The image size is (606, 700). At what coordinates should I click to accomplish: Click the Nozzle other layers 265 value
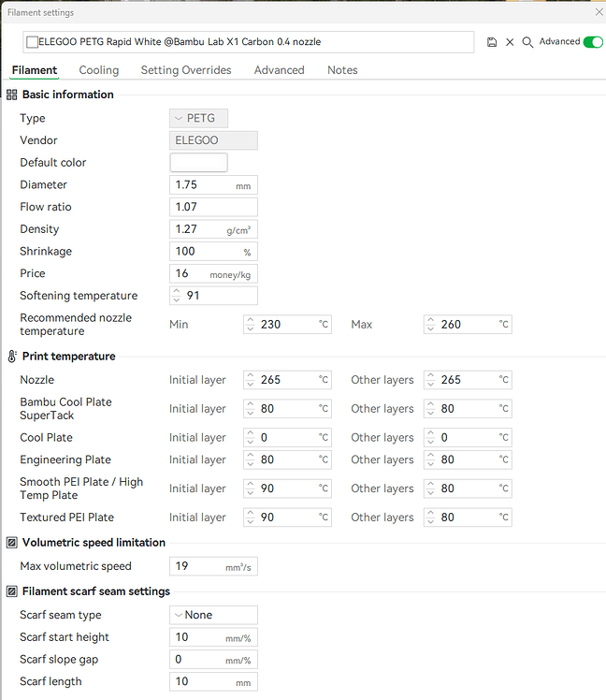pyautogui.click(x=451, y=380)
